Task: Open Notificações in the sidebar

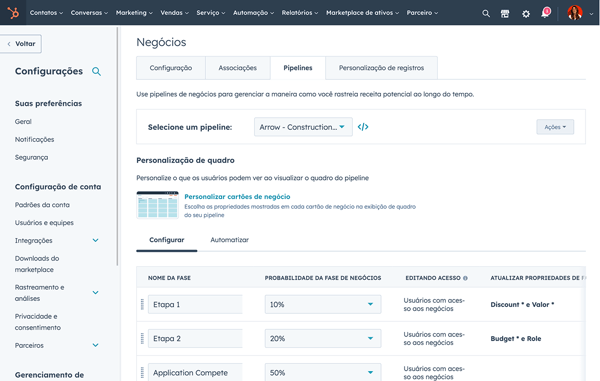Action: pos(34,140)
